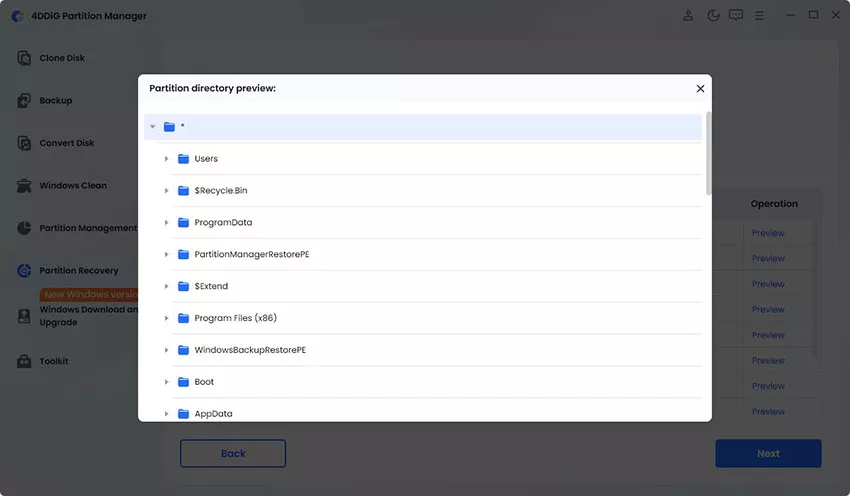
Task: Select Partition Recovery sidebar icon
Action: pyautogui.click(x=24, y=270)
